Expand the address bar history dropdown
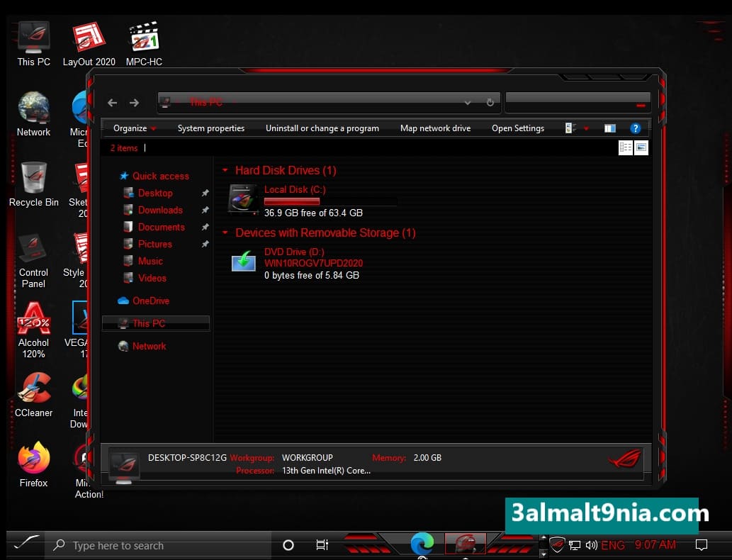732x560 pixels. click(467, 103)
